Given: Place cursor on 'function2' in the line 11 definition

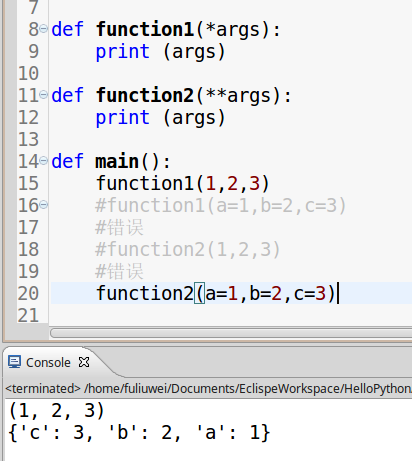Looking at the screenshot, I should tap(145, 95).
